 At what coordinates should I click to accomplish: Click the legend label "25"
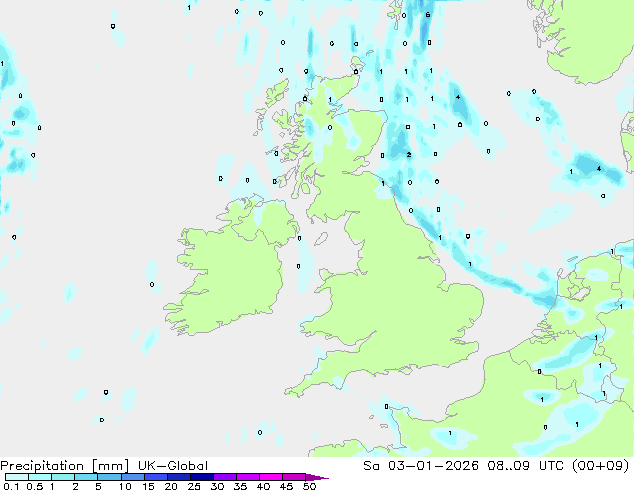tap(194, 486)
